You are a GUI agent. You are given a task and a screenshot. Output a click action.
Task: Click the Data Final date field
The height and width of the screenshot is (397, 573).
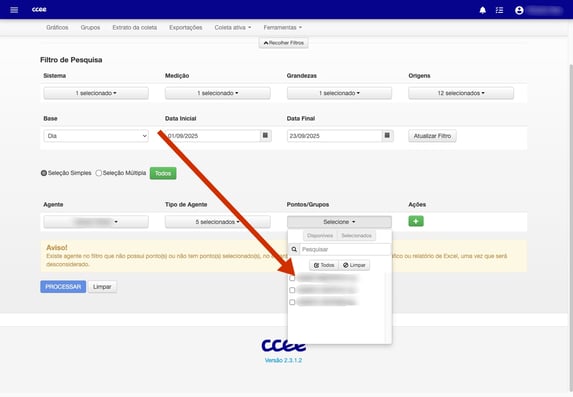pyautogui.click(x=334, y=136)
